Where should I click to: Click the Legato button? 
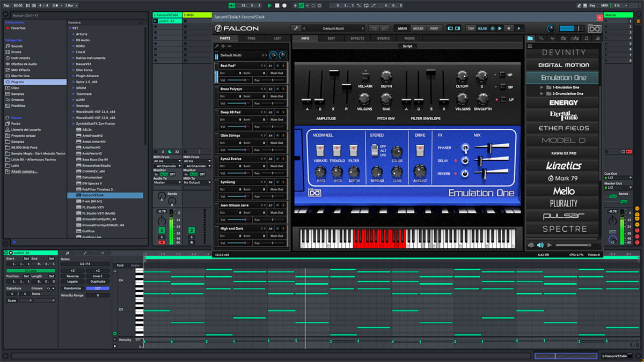(72, 282)
